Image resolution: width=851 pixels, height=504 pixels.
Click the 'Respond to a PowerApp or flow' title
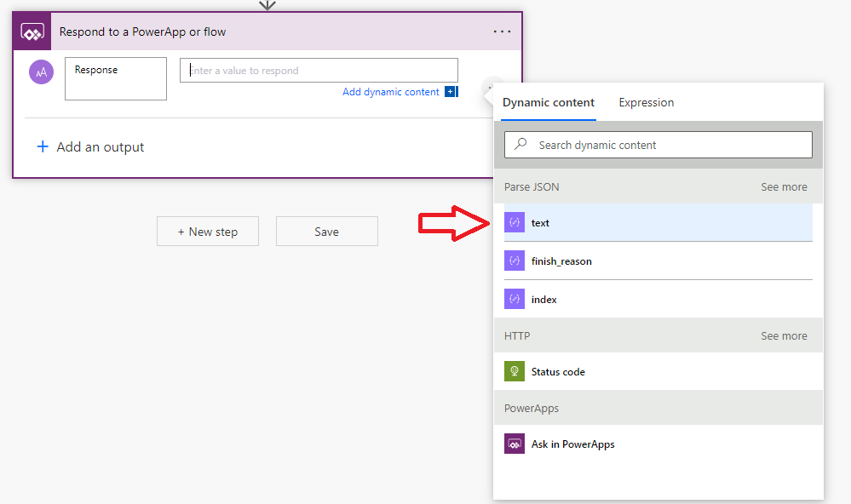[143, 32]
